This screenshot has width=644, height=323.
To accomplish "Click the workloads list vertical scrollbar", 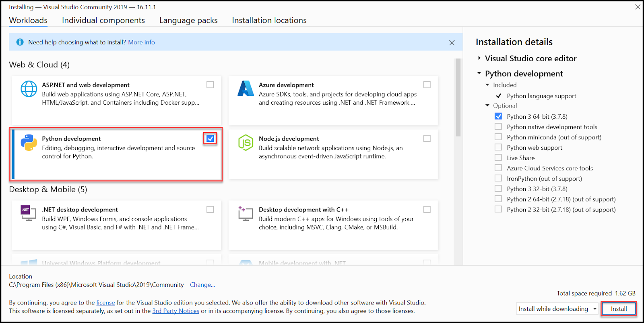I will tap(458, 98).
